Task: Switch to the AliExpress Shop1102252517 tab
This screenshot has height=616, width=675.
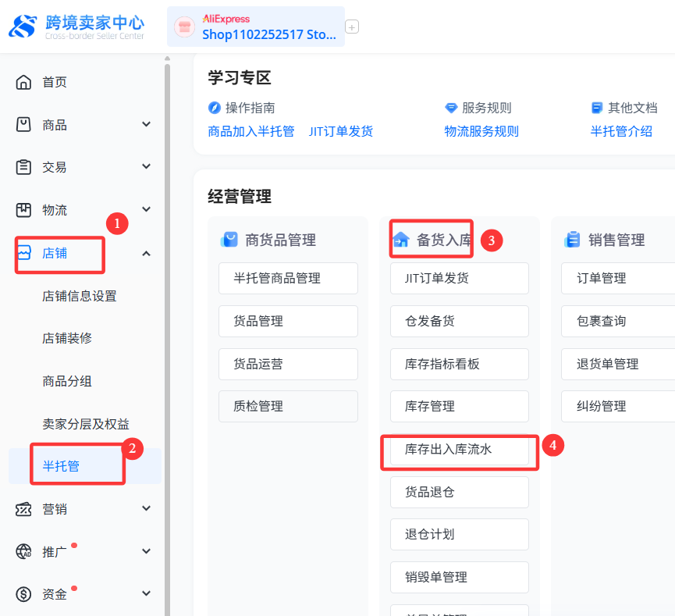Action: point(256,27)
